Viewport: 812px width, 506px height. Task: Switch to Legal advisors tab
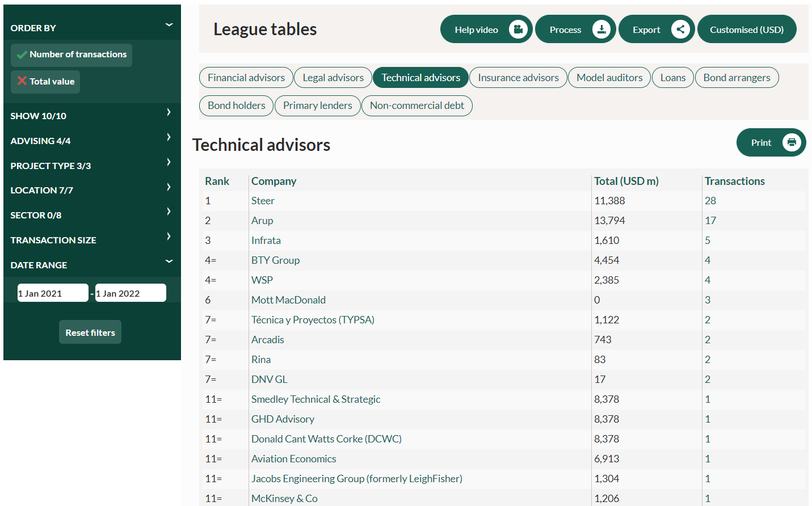tap(333, 78)
